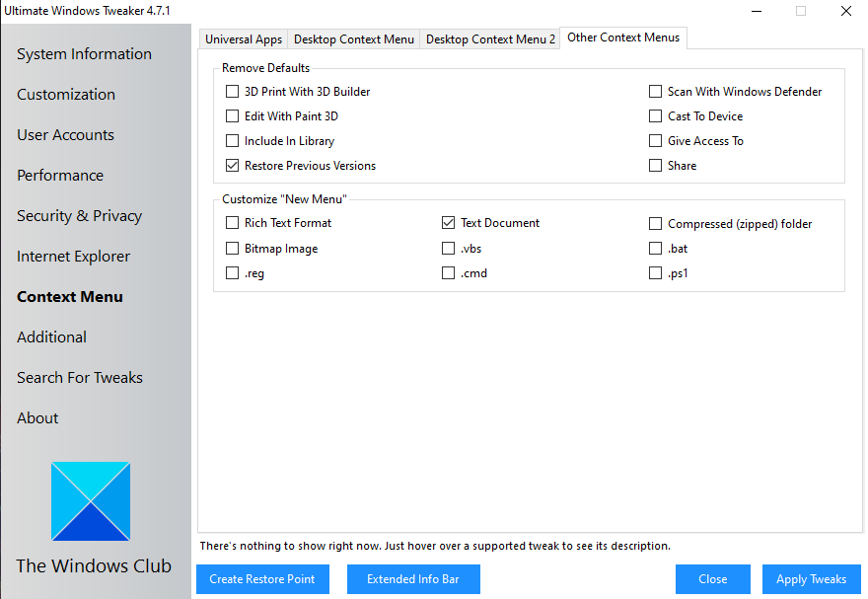Open Desktop Context Menu tab
Image resolution: width=868 pixels, height=599 pixels.
pyautogui.click(x=354, y=39)
